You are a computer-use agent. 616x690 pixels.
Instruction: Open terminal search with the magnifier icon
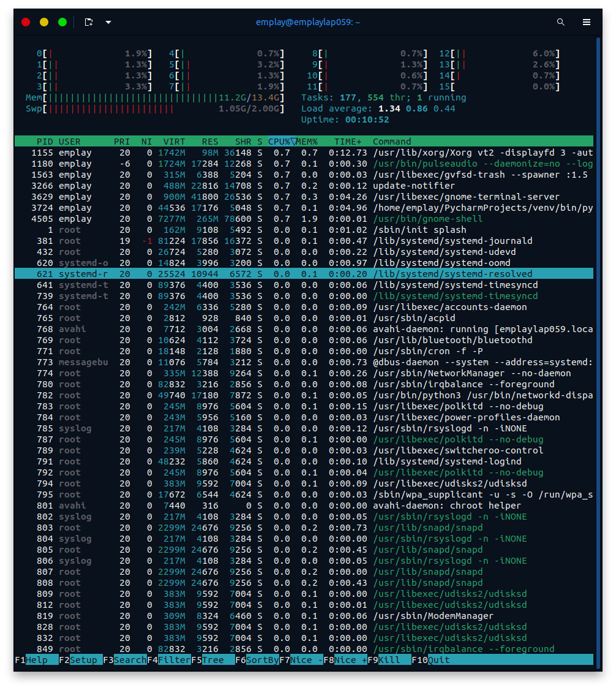(x=560, y=21)
